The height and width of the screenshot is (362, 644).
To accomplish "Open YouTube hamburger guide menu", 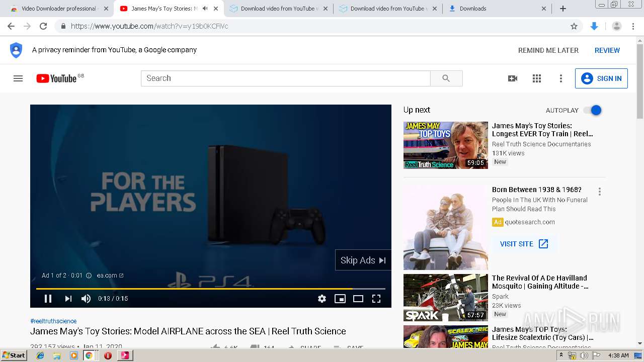I will click(x=18, y=78).
